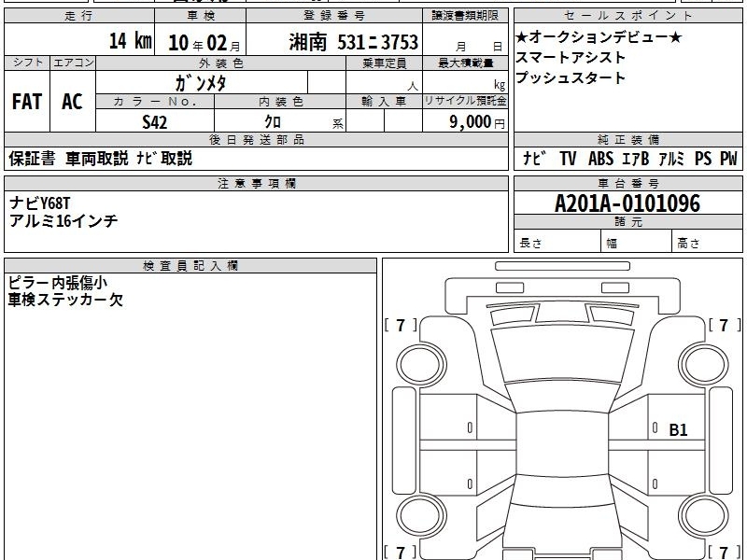The width and height of the screenshot is (747, 560).
Task: Click 'ABS' equipment label
Action: [x=600, y=159]
